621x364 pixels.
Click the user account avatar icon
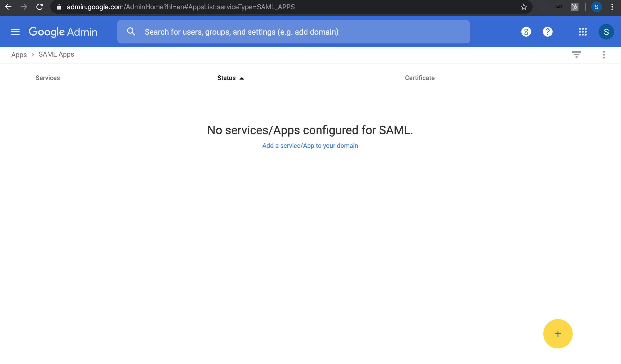coord(606,32)
